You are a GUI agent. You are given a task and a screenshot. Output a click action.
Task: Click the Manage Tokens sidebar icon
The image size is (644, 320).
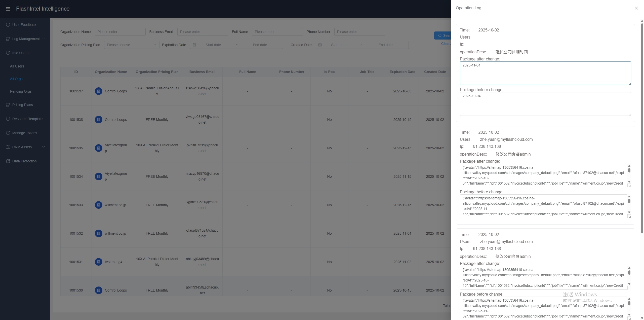click(8, 133)
